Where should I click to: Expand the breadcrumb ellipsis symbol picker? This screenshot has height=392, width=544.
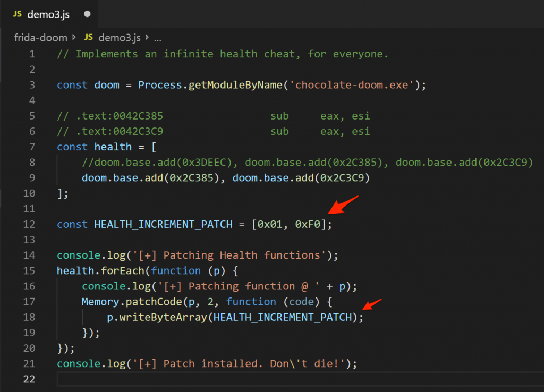point(157,38)
